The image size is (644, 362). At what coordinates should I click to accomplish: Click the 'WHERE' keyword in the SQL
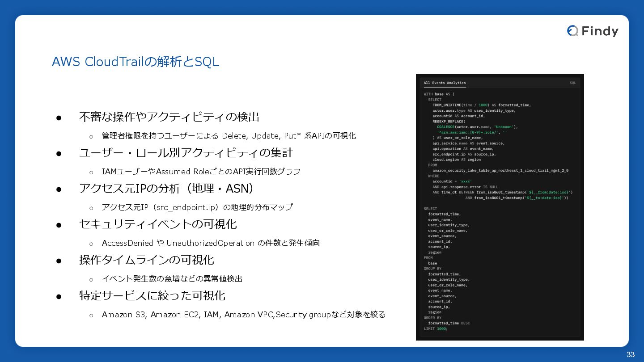coord(433,176)
